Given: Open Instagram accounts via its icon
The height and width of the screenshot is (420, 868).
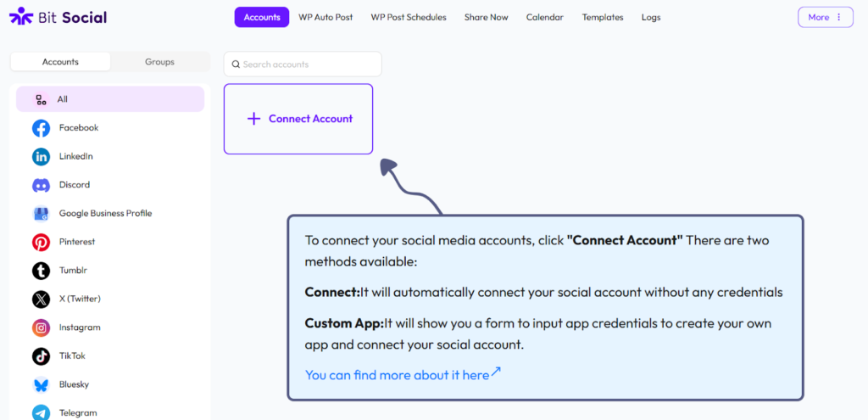Looking at the screenshot, I should [41, 328].
